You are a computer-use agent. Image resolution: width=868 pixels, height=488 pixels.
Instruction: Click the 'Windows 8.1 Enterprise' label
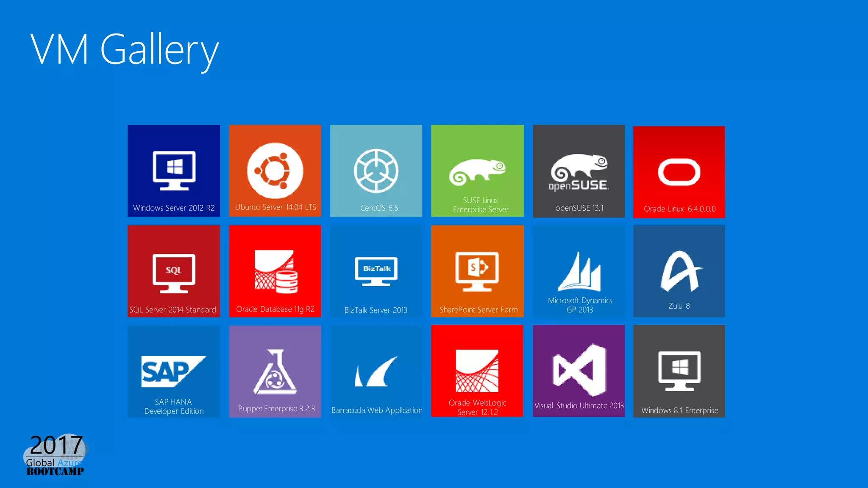pos(680,410)
